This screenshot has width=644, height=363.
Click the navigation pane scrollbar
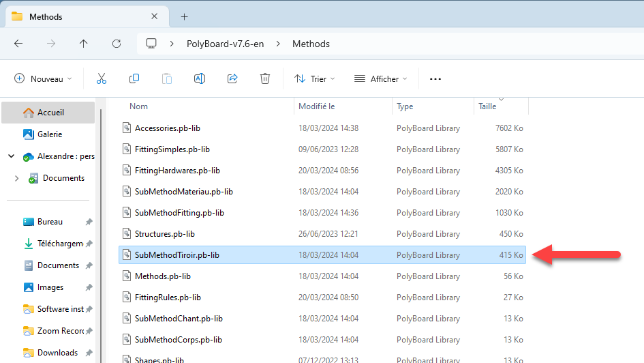click(101, 236)
